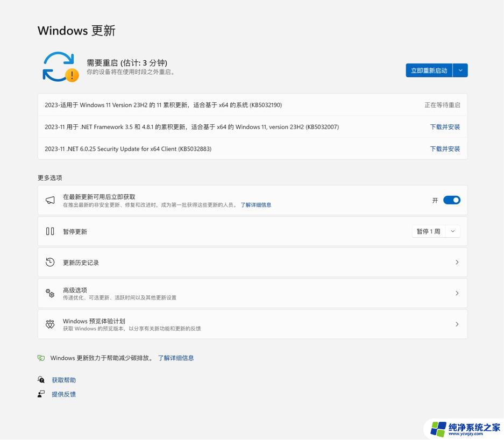This screenshot has width=504, height=440.
Task: Open the restart options dropdown arrow
Action: coord(460,70)
